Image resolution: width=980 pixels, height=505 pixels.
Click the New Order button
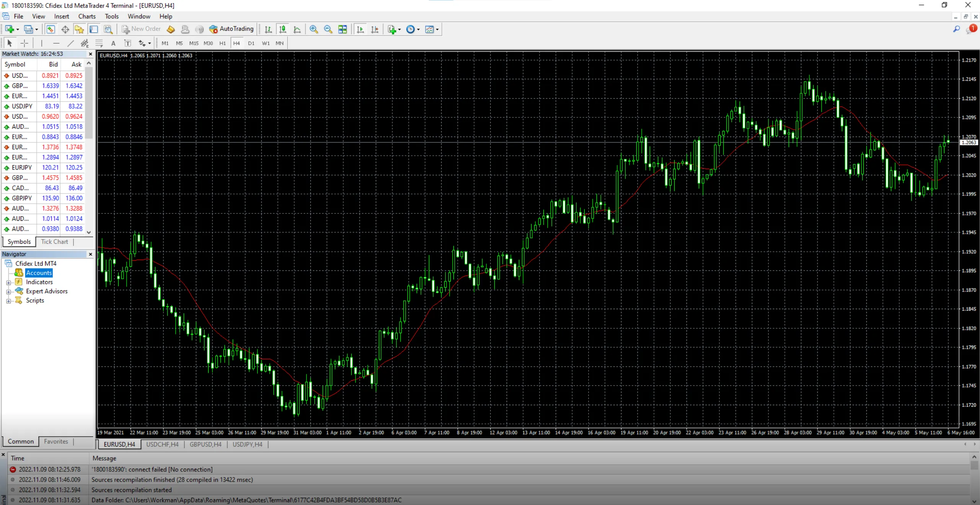(141, 29)
